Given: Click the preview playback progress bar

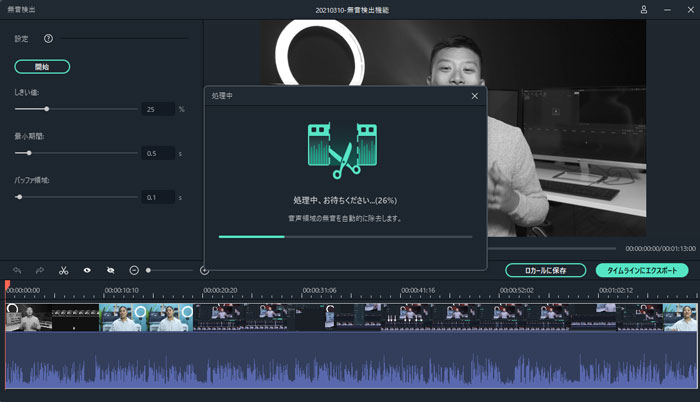Looking at the screenshot, I should point(552,248).
